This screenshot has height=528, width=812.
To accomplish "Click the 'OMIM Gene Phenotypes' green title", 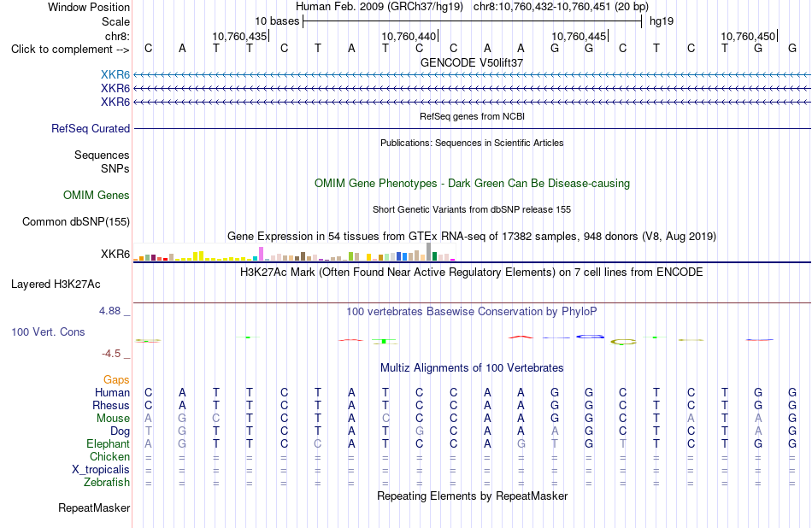I will click(473, 183).
